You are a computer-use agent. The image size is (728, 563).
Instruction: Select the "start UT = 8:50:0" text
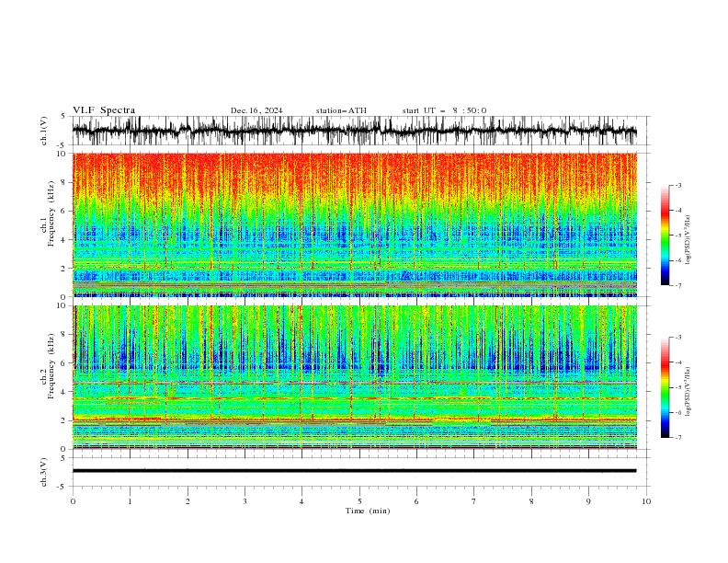444,110
